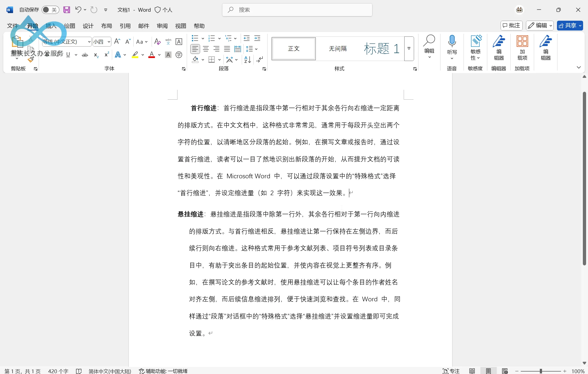
Task: Click the 共享 share button
Action: pyautogui.click(x=570, y=26)
